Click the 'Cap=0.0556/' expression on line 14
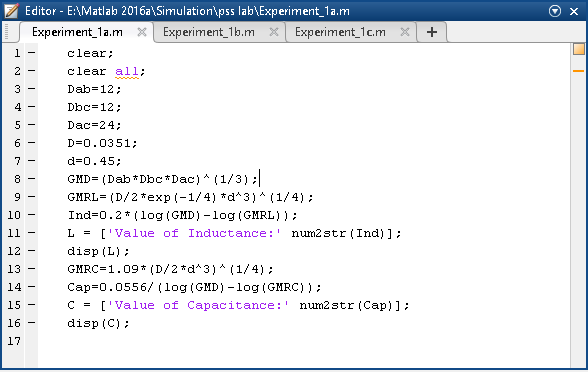 pos(110,287)
